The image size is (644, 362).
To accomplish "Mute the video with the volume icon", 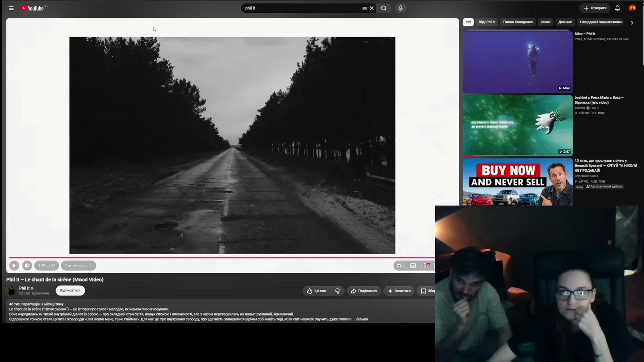I will [27, 266].
